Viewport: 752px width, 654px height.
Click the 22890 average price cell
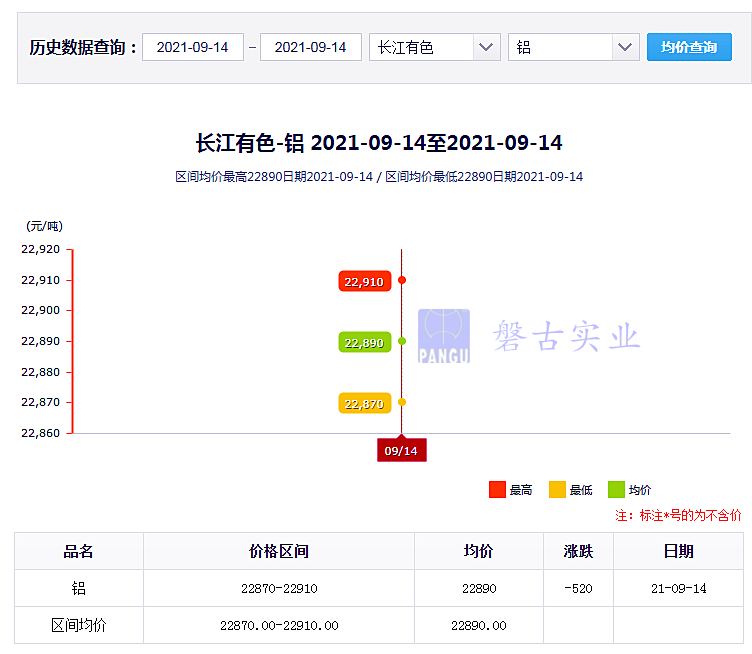(479, 588)
